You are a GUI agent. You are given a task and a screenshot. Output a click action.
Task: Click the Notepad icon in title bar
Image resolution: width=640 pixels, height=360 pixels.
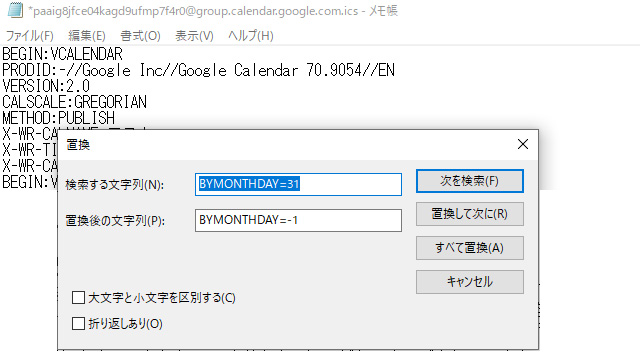[x=15, y=10]
